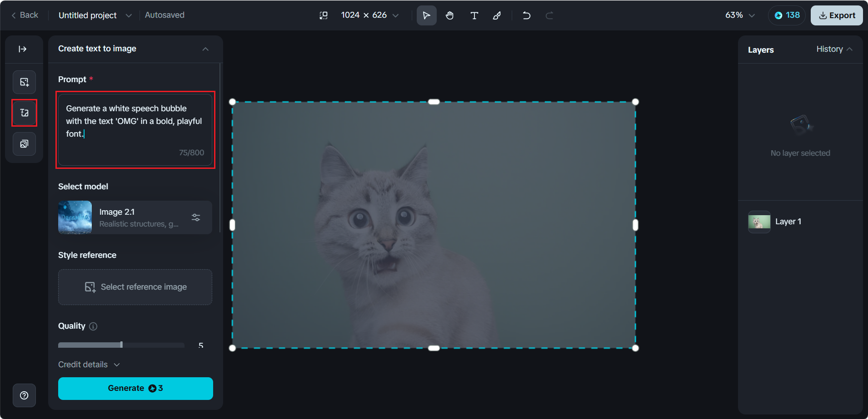868x419 pixels.
Task: Click the undo arrow icon
Action: pyautogui.click(x=526, y=15)
